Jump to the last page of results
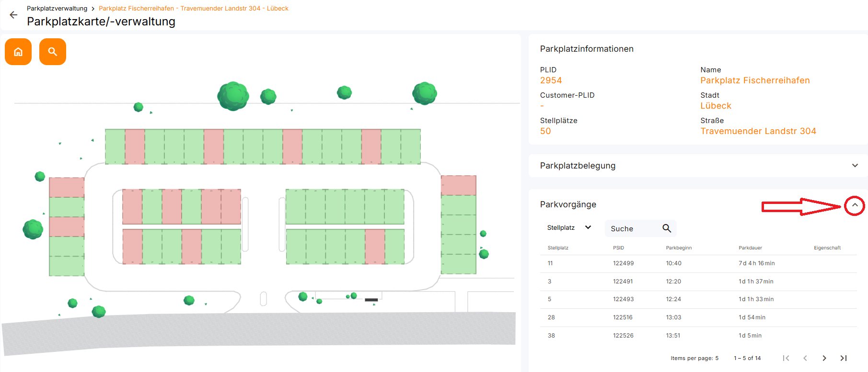Screen dimensions: 868x372 843,358
